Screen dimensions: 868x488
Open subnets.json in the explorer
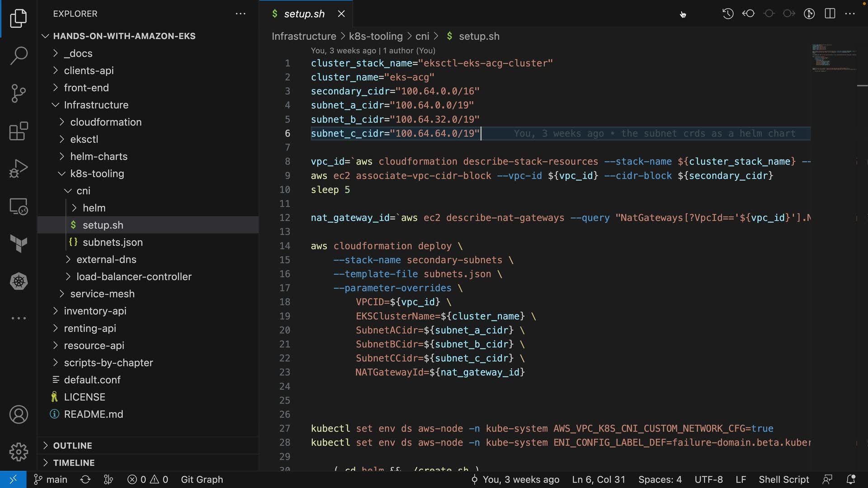pyautogui.click(x=112, y=242)
